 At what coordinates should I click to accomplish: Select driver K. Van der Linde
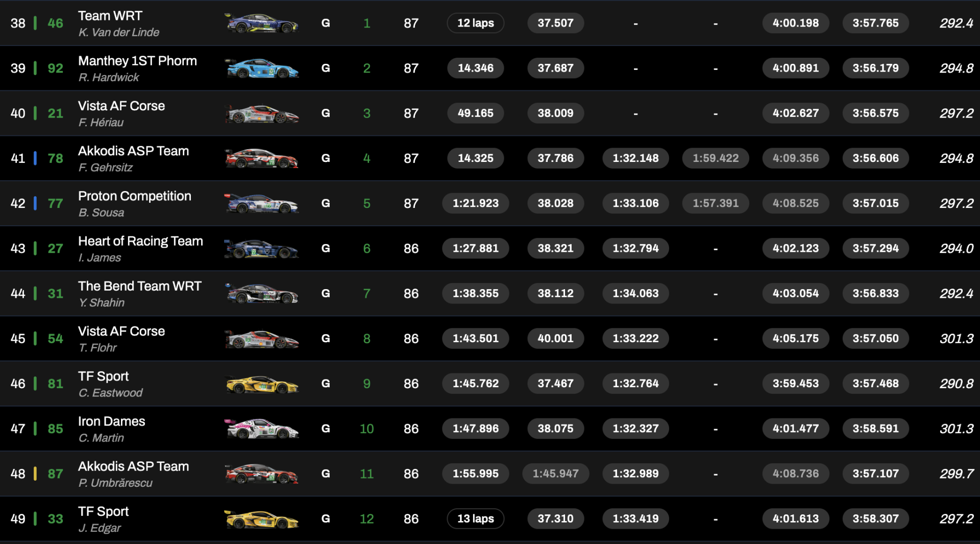click(x=118, y=33)
